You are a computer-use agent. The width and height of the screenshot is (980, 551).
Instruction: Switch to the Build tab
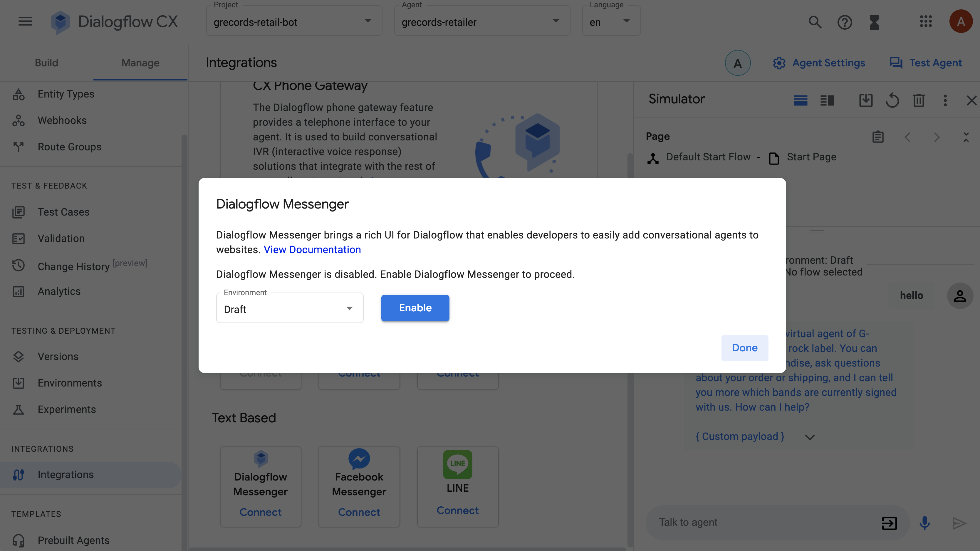[46, 63]
